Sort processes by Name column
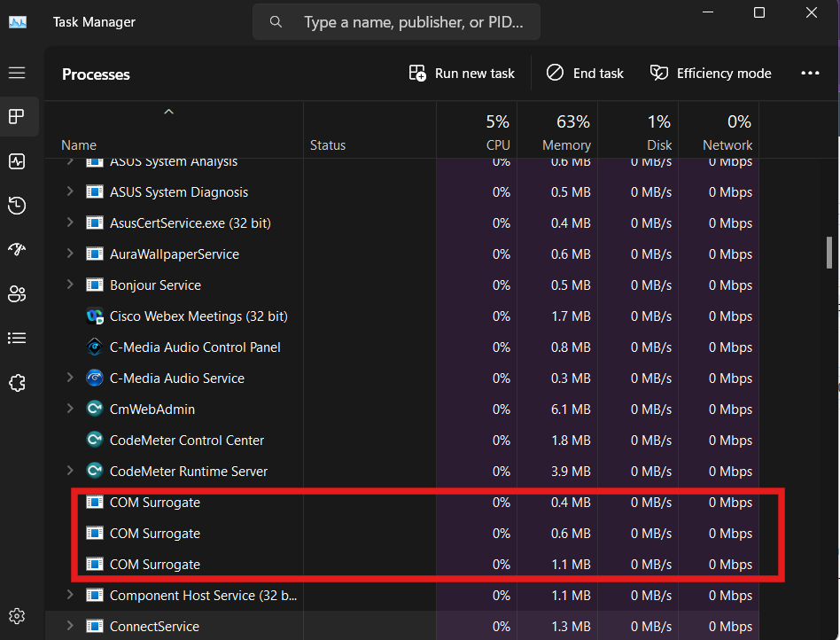 [x=174, y=130]
